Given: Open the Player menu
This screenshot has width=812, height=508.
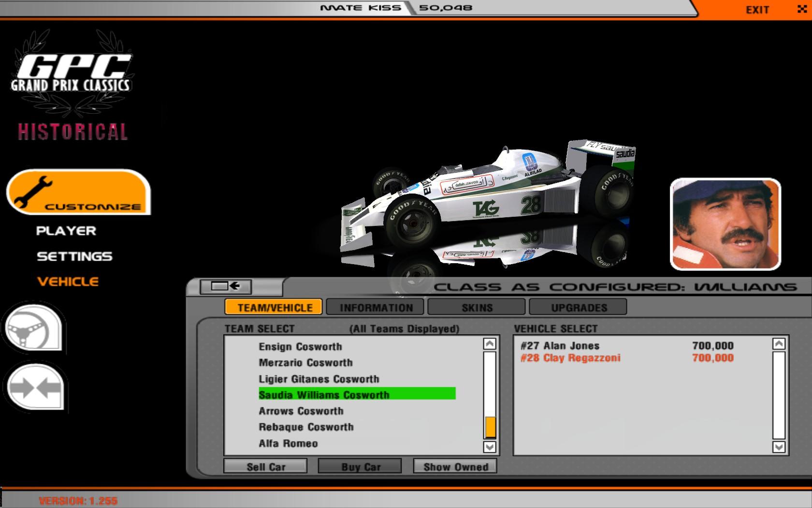Looking at the screenshot, I should 66,231.
